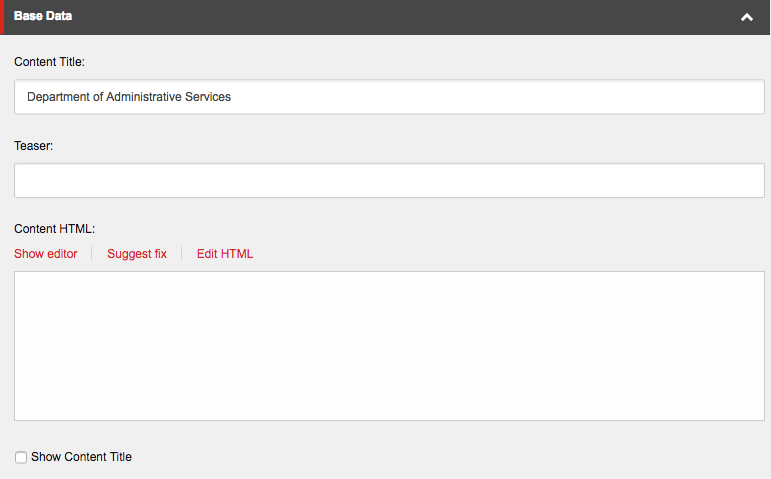771x479 pixels.
Task: Click the 'Content HTML:' field label
Action: coord(54,229)
